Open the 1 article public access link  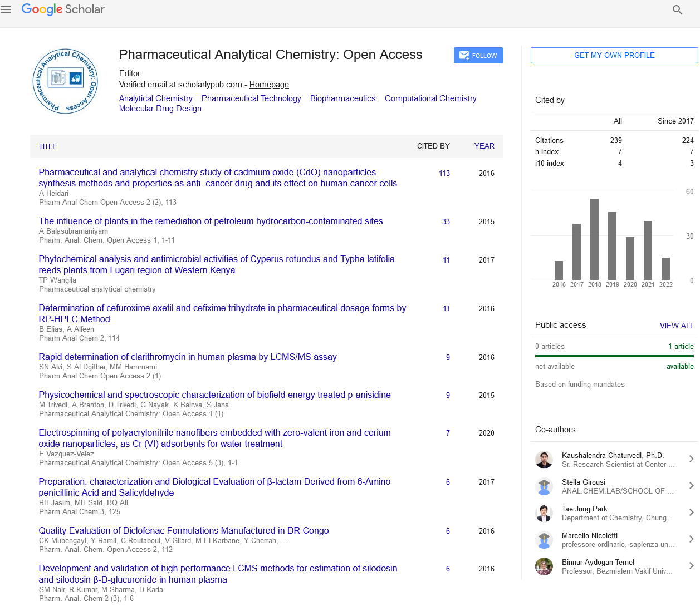pyautogui.click(x=681, y=346)
